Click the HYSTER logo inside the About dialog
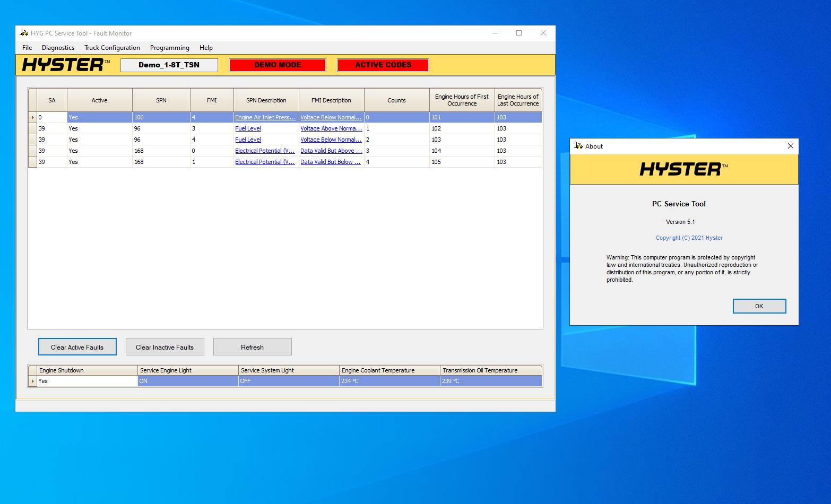Viewport: 831px width, 504px height. [683, 169]
